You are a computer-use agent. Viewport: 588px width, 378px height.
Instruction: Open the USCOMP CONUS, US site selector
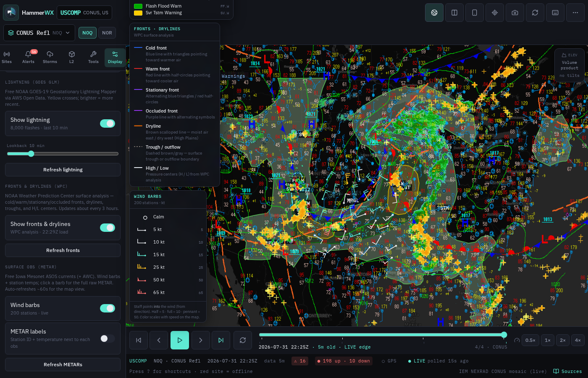(x=84, y=13)
